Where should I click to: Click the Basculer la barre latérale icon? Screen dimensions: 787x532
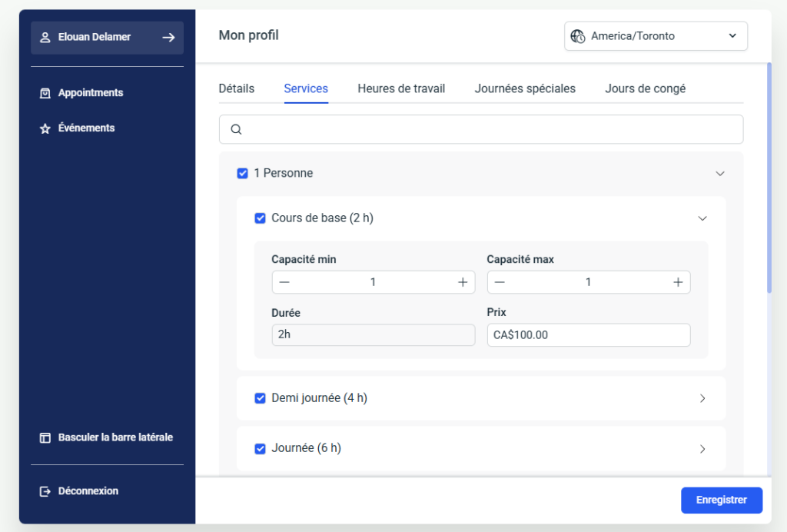point(45,437)
